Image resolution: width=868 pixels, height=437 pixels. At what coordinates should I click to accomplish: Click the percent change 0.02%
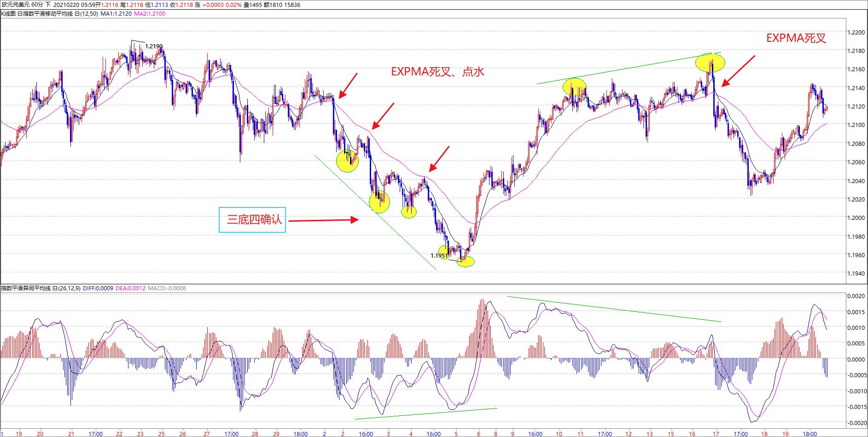pos(233,5)
